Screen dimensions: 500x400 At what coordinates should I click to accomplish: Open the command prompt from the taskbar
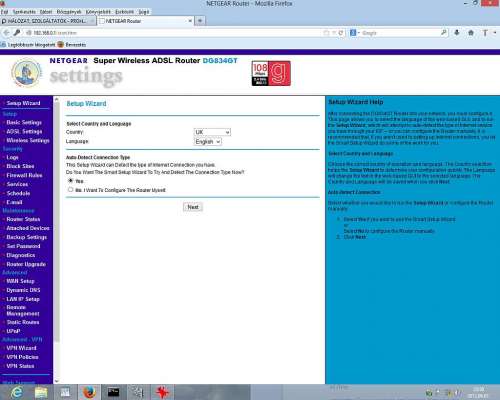[x=113, y=392]
